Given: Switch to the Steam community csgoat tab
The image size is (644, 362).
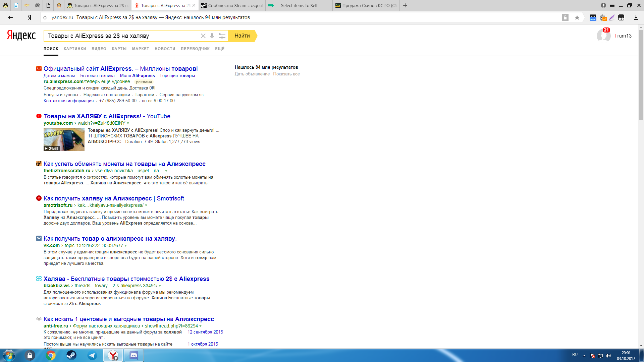Looking at the screenshot, I should [232, 5].
